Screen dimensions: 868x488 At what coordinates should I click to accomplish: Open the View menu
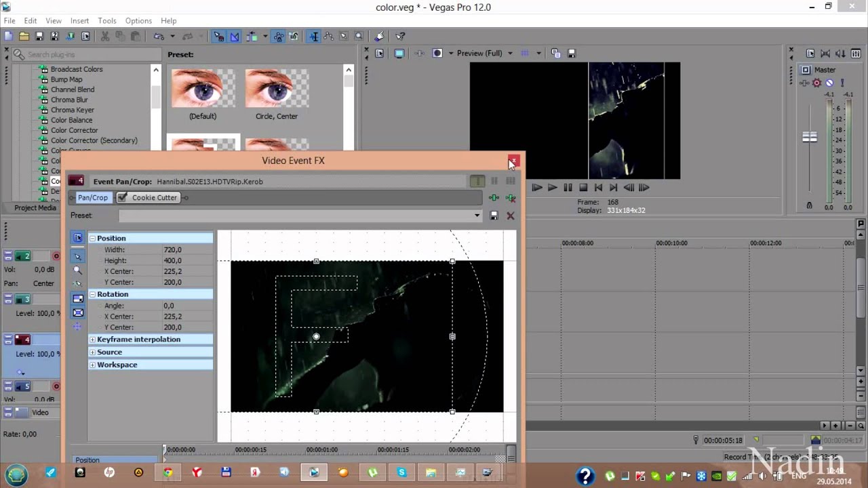point(54,21)
